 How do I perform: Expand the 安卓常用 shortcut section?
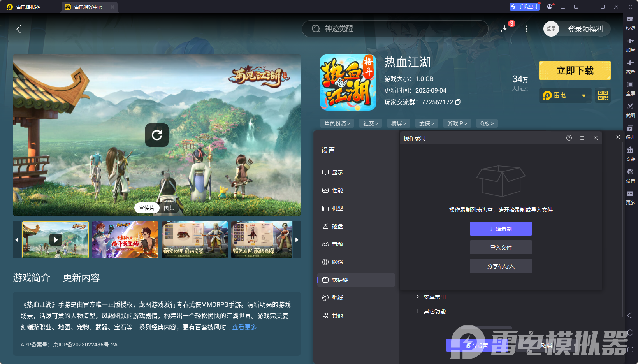(x=510, y=297)
